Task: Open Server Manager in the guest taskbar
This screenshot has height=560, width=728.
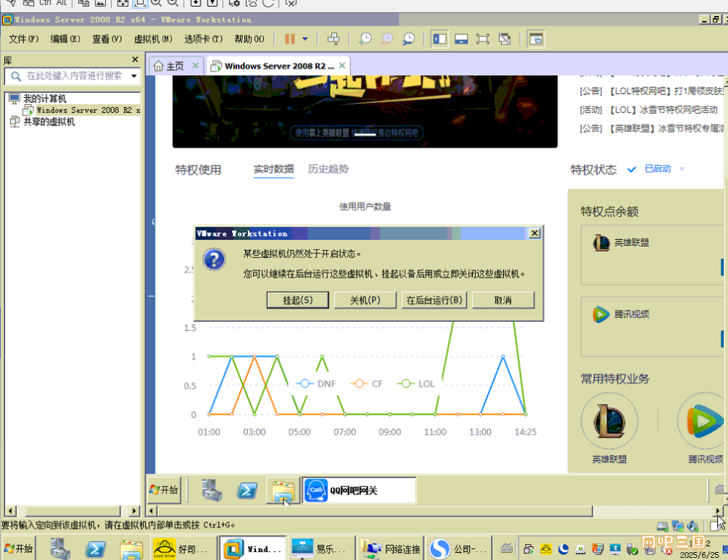Action: (x=212, y=491)
